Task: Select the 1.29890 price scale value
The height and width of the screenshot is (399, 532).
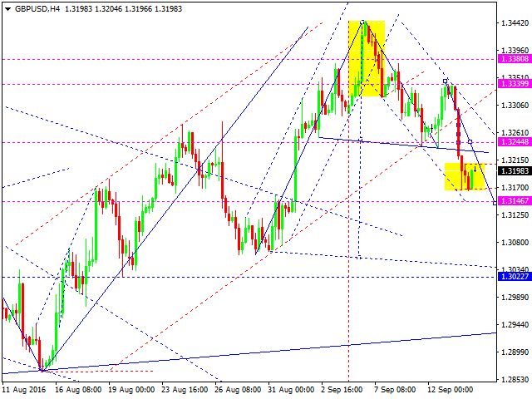Action: [x=515, y=298]
